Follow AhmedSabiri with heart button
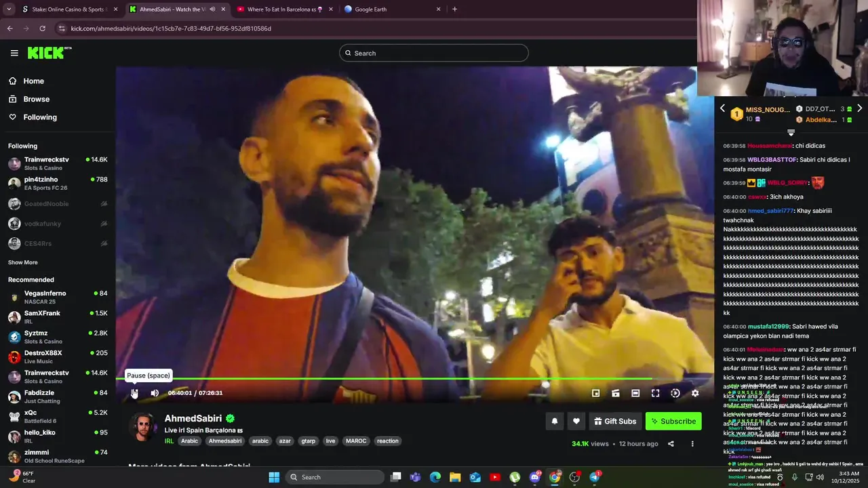This screenshot has width=868, height=488. (576, 421)
